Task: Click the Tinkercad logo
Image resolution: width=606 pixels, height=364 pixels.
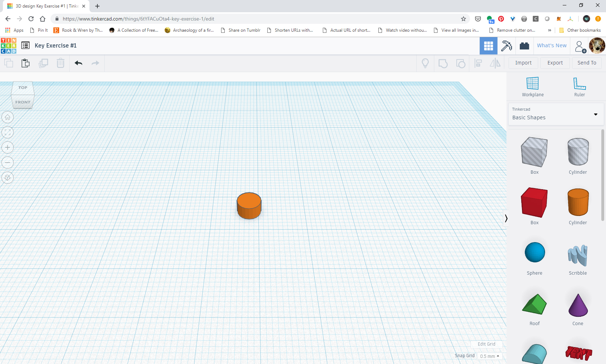Action: point(8,46)
